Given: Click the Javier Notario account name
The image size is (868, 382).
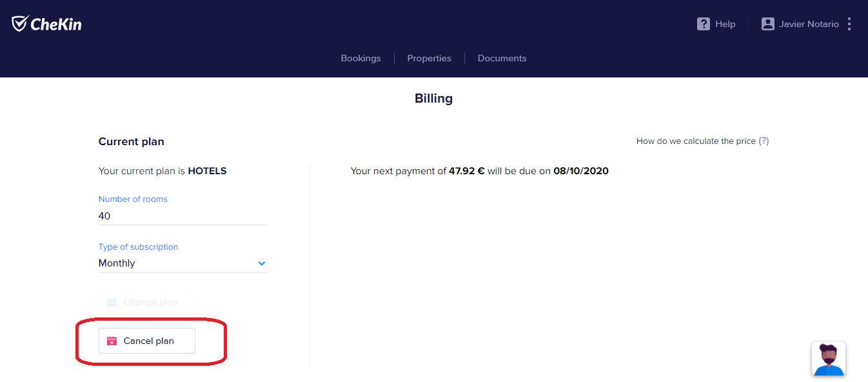Looking at the screenshot, I should click(x=809, y=24).
